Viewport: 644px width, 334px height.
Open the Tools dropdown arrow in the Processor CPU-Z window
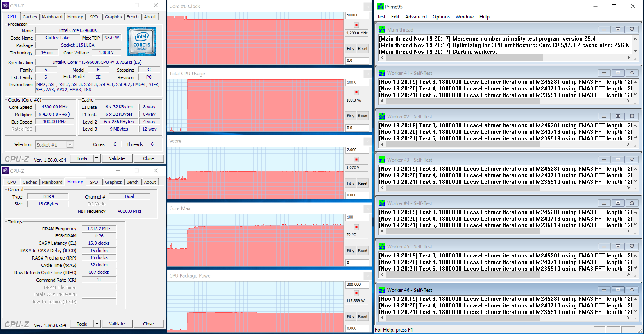(97, 158)
